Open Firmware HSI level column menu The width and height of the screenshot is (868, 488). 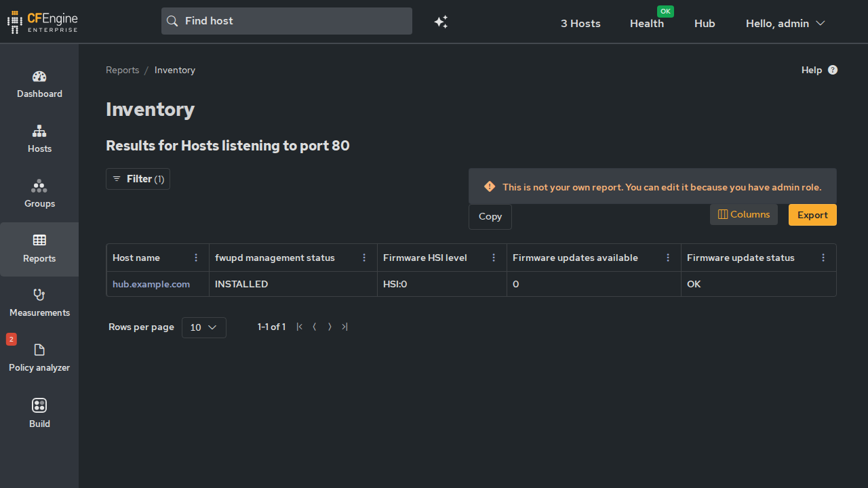(494, 258)
